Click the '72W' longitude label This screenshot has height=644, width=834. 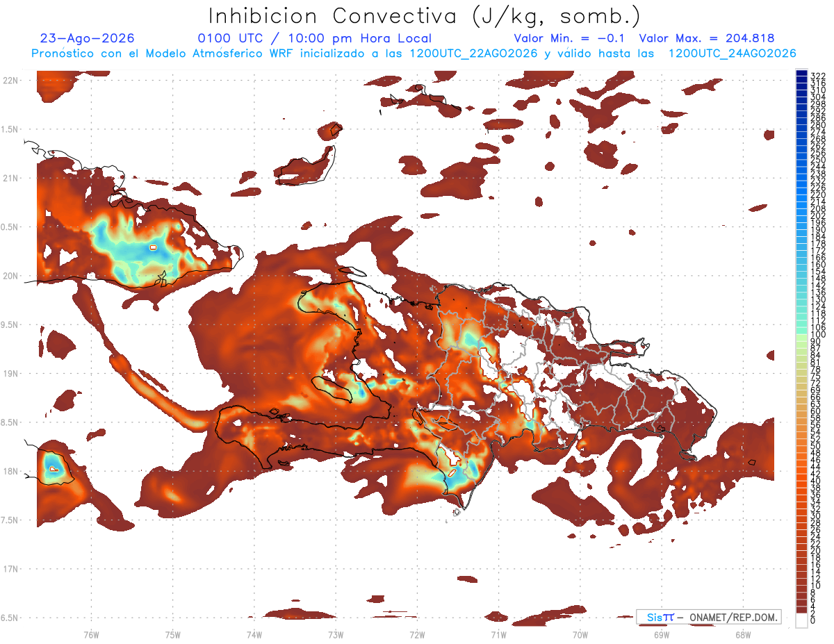[417, 634]
